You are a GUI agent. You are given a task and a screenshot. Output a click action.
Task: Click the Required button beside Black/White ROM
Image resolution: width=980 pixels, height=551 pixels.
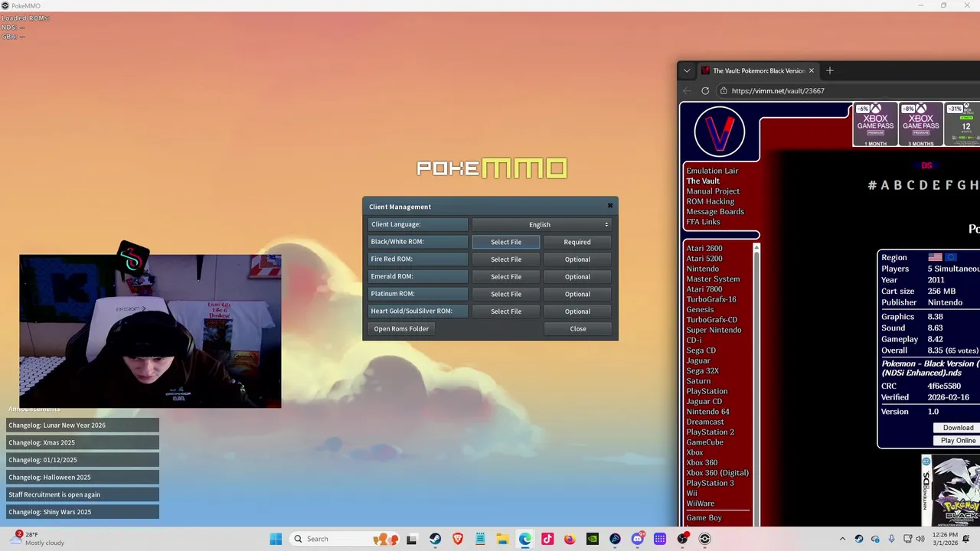pos(577,242)
